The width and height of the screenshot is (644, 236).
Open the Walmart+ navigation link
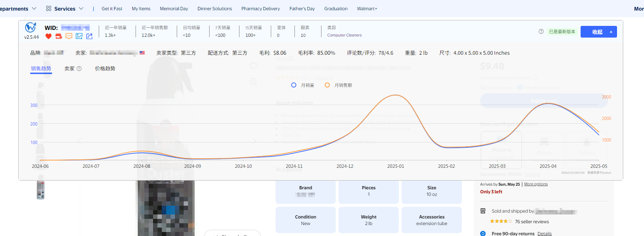(x=367, y=8)
